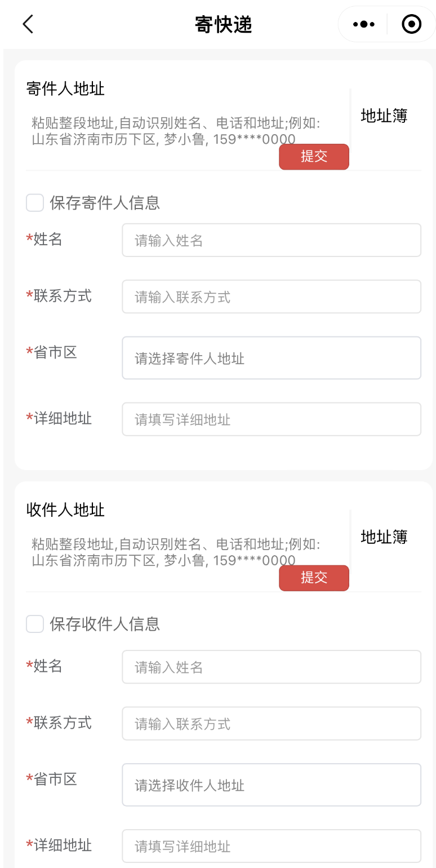Check the 保存收件人信息 checkbox

35,624
